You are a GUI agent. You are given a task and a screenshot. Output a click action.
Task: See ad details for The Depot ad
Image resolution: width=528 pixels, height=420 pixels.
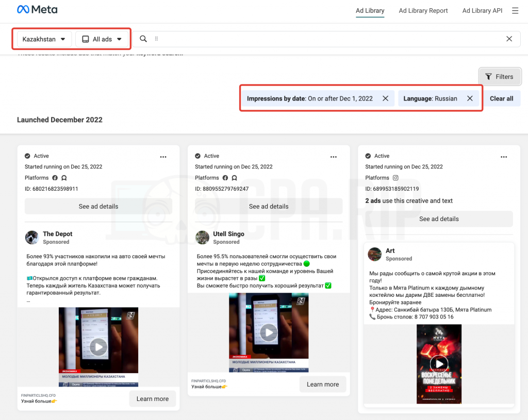[98, 206]
